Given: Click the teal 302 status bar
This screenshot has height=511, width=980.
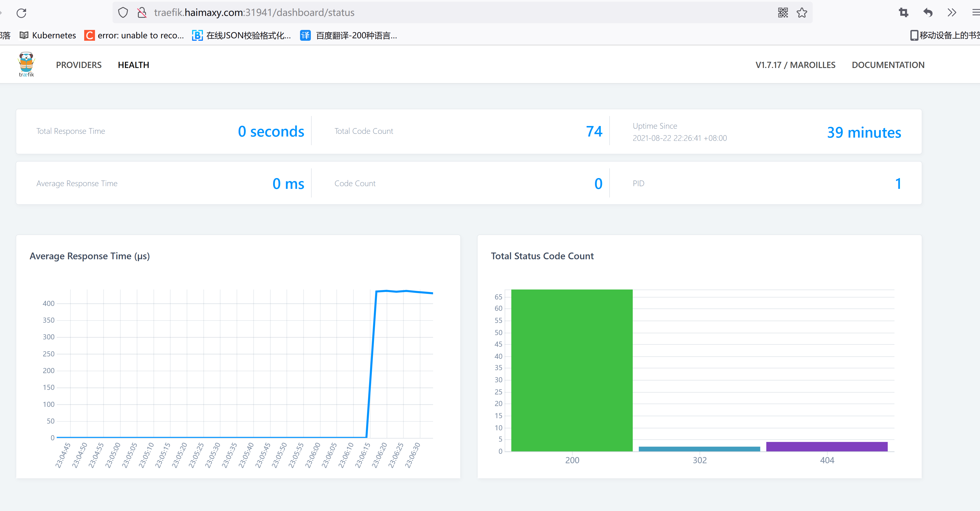Looking at the screenshot, I should (x=699, y=449).
